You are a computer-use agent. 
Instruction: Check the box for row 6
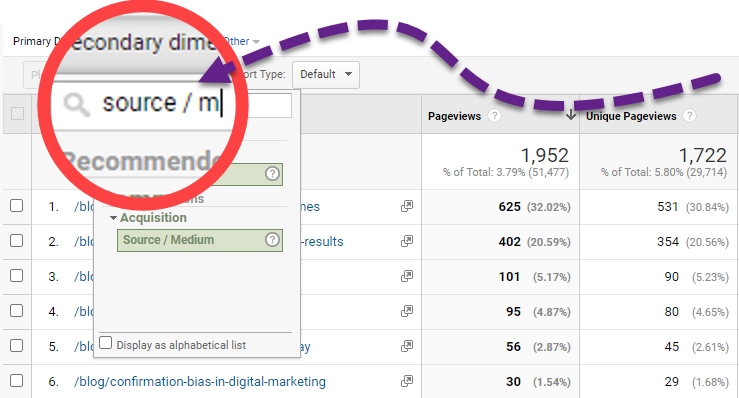pos(16,381)
